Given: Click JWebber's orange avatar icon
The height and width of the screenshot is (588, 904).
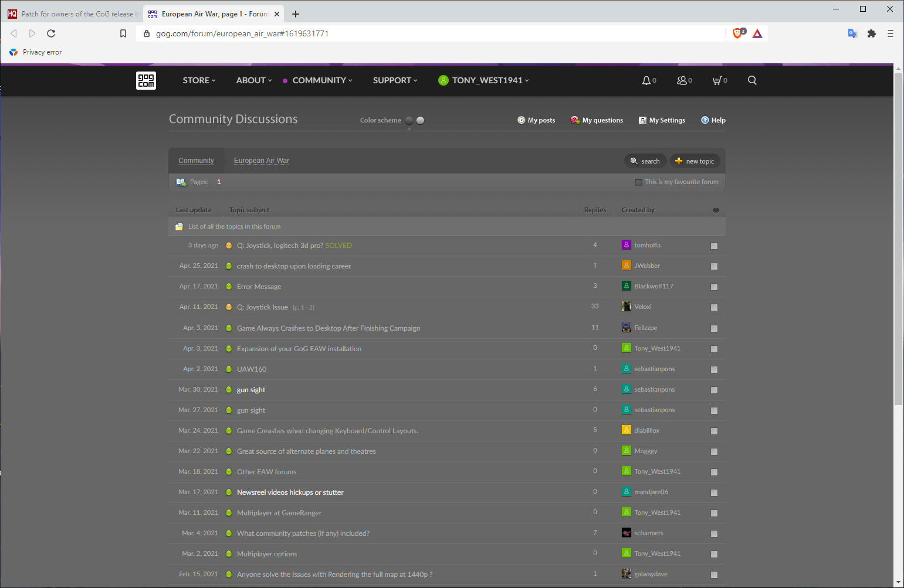Looking at the screenshot, I should 627,266.
